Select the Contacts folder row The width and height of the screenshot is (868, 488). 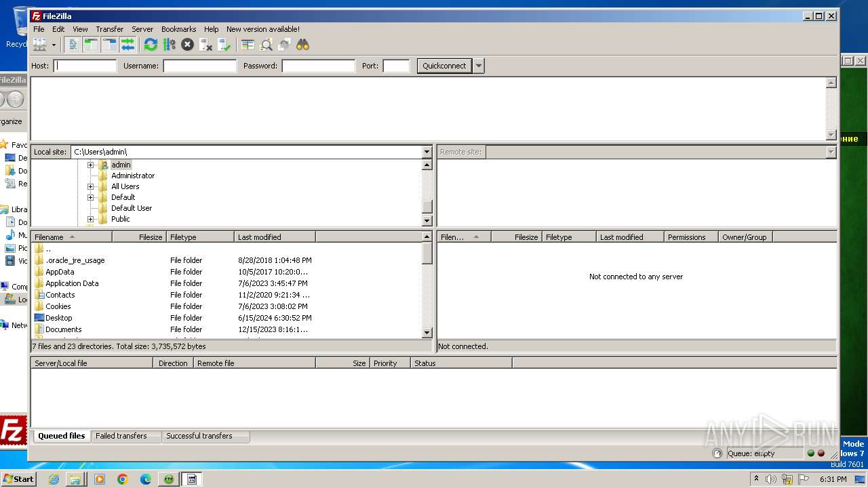(226, 295)
